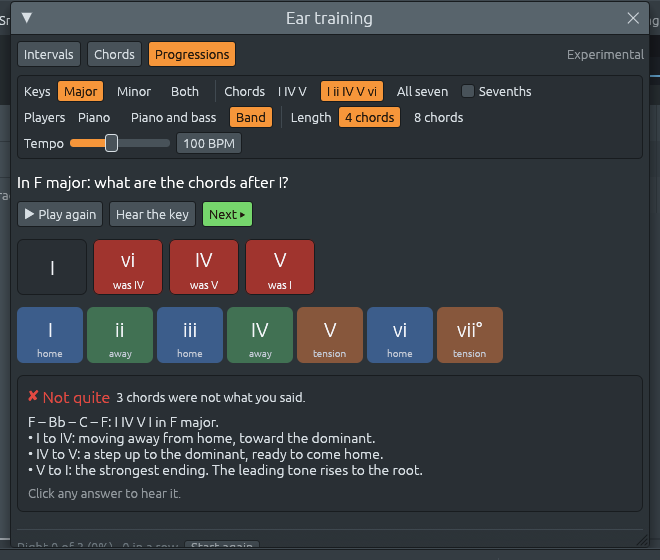Pick the V tension chord button
Image resolution: width=660 pixels, height=560 pixels.
pos(330,335)
